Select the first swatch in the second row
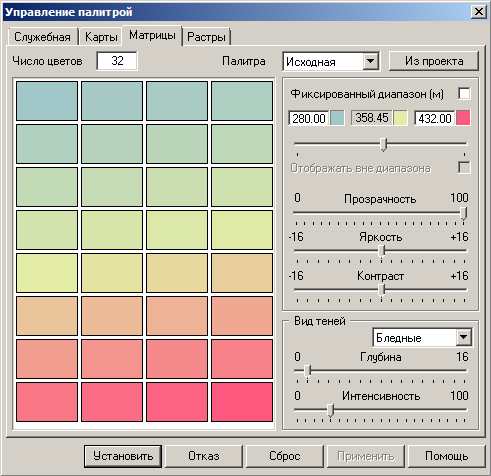This screenshot has height=476, width=491. (47, 144)
